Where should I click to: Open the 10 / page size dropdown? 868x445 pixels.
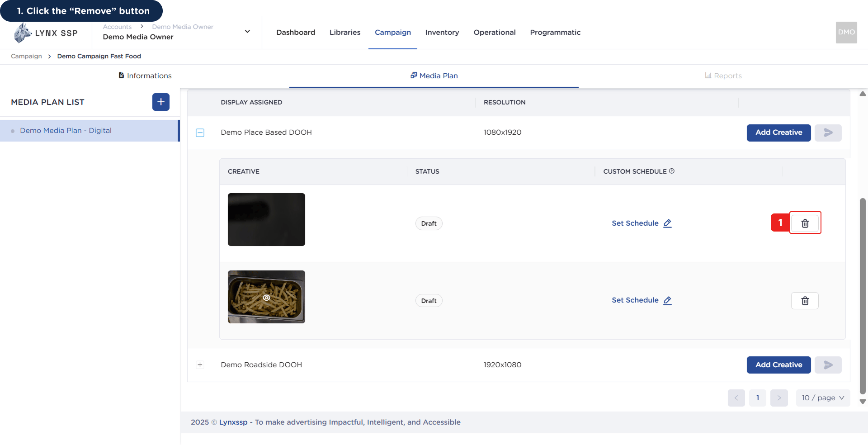click(823, 398)
